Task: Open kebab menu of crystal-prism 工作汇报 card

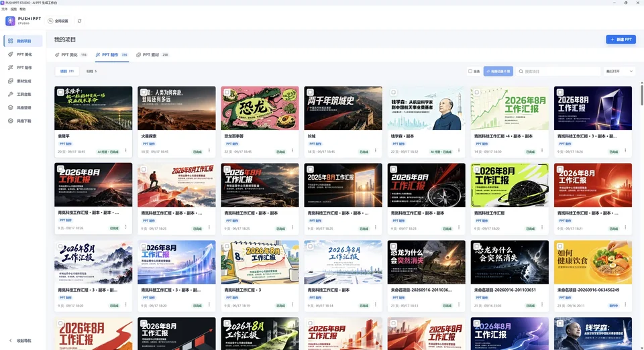Action: [625, 151]
